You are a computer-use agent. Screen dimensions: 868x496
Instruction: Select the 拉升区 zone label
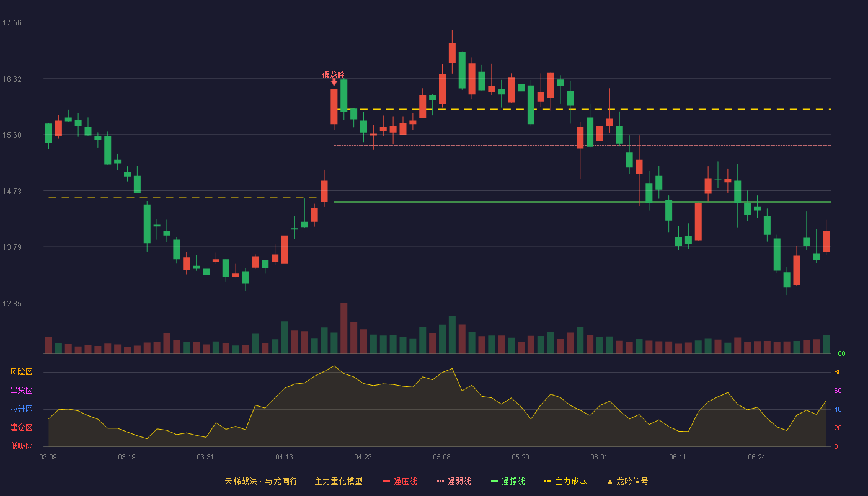point(21,409)
